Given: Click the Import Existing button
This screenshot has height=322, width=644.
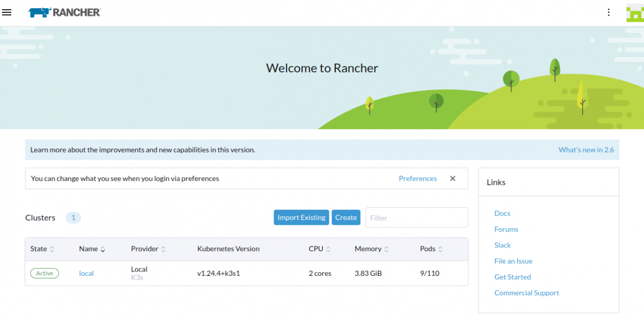Looking at the screenshot, I should tap(301, 217).
